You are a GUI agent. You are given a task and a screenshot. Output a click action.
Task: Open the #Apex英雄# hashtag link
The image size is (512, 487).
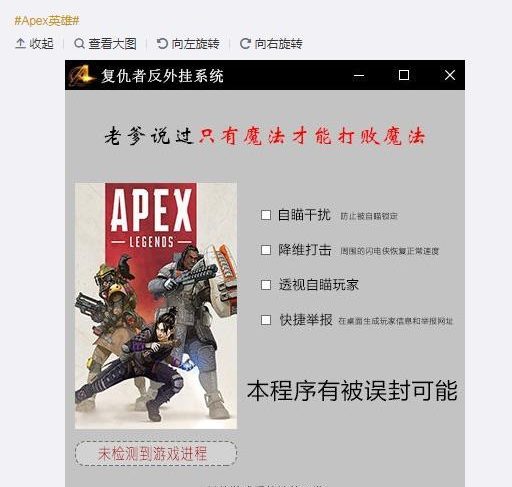[47, 21]
